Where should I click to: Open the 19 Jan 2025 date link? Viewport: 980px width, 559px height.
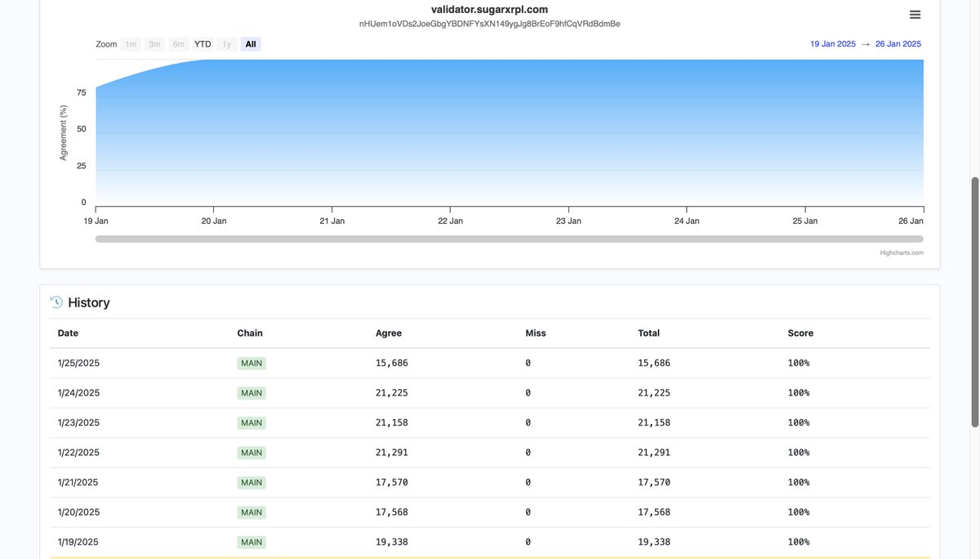[832, 43]
